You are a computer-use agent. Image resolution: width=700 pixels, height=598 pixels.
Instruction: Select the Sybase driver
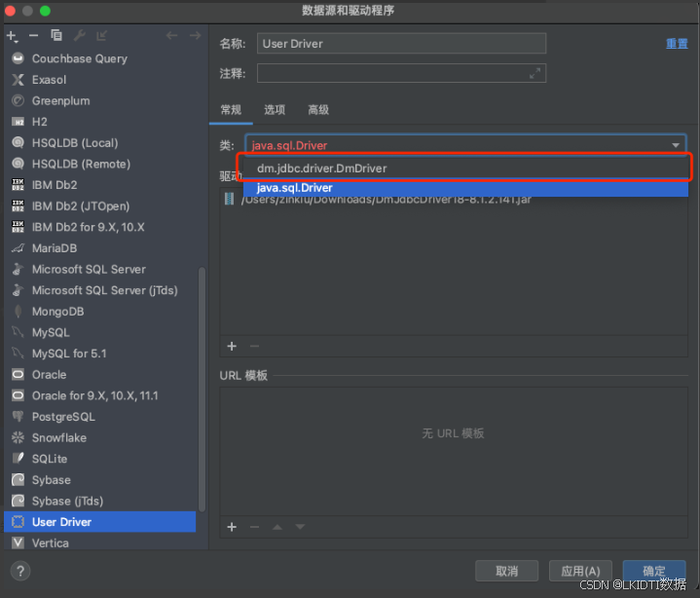(100, 479)
